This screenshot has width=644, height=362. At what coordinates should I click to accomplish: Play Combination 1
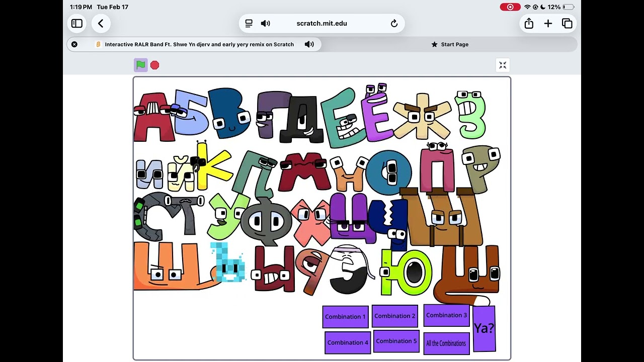click(345, 317)
